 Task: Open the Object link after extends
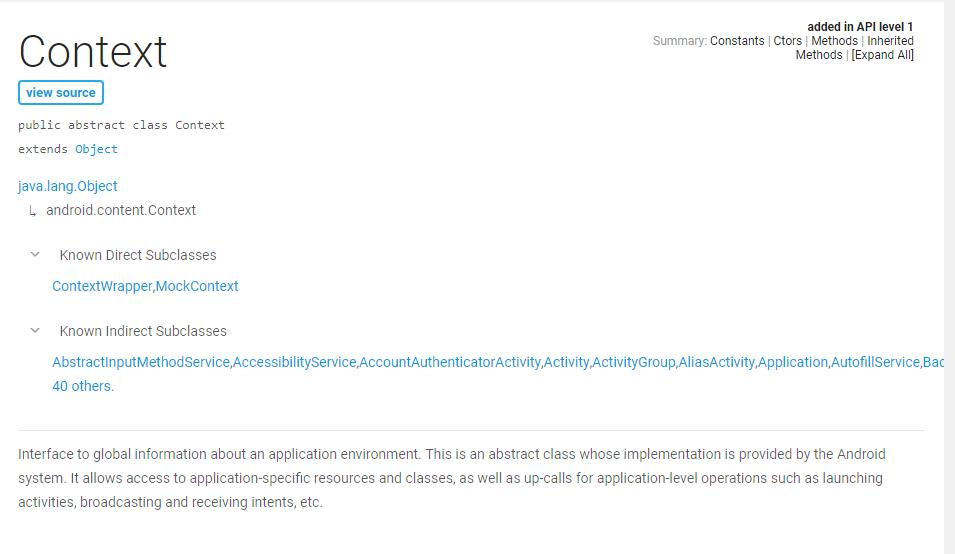pyautogui.click(x=96, y=149)
